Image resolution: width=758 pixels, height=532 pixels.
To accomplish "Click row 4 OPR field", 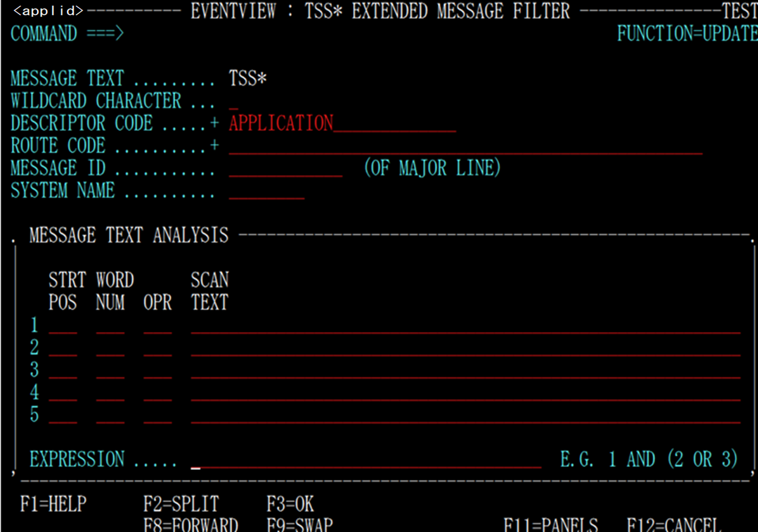I will click(x=158, y=392).
